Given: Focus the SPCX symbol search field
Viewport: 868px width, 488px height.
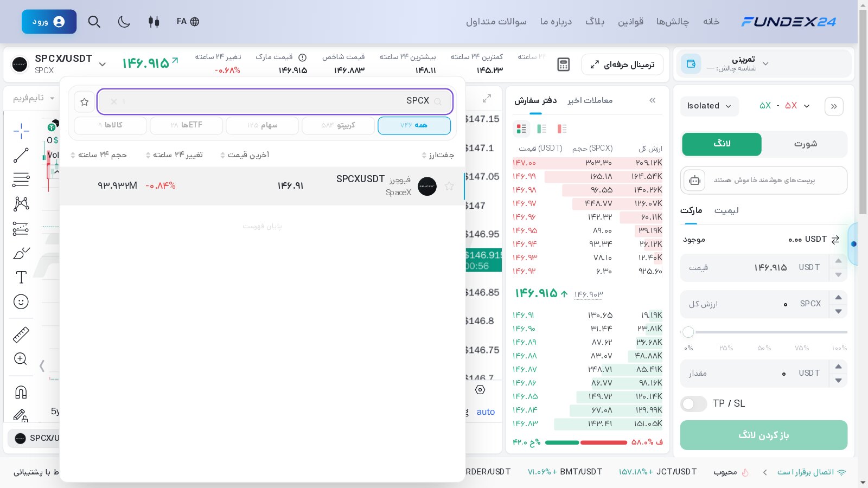Looking at the screenshot, I should [275, 101].
